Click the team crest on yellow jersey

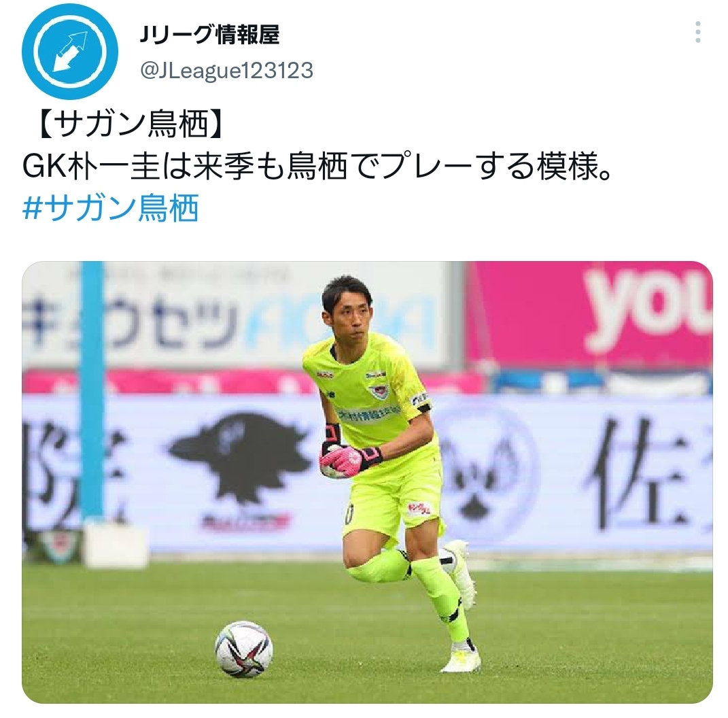click(x=377, y=391)
